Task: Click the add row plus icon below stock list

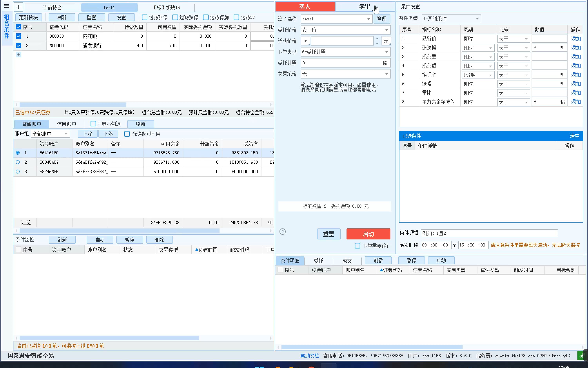Action: (18, 55)
